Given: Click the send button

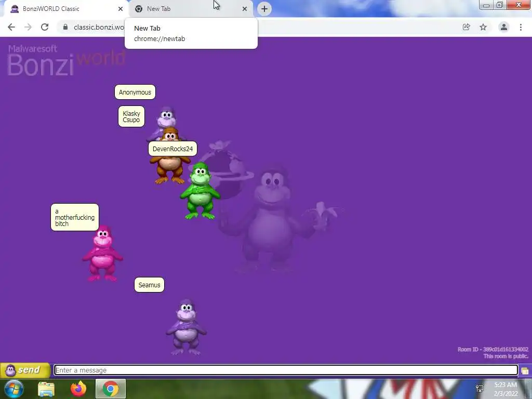Looking at the screenshot, I should [25, 370].
